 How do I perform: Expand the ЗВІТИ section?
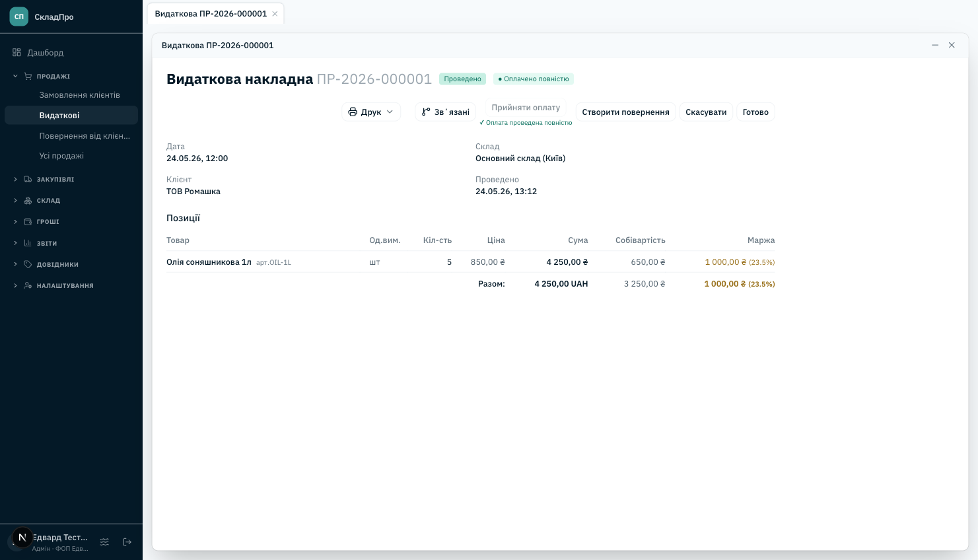pyautogui.click(x=15, y=243)
